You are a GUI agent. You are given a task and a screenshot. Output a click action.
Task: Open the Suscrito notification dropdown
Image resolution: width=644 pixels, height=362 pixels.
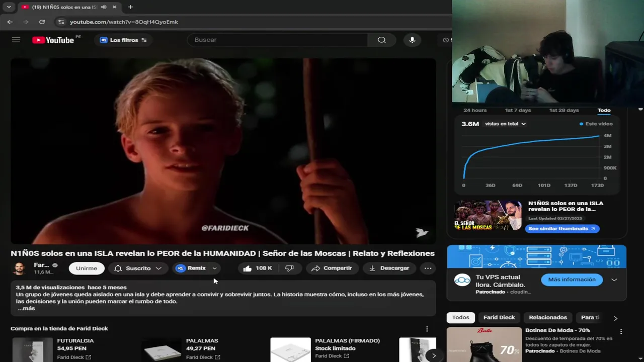pyautogui.click(x=138, y=268)
